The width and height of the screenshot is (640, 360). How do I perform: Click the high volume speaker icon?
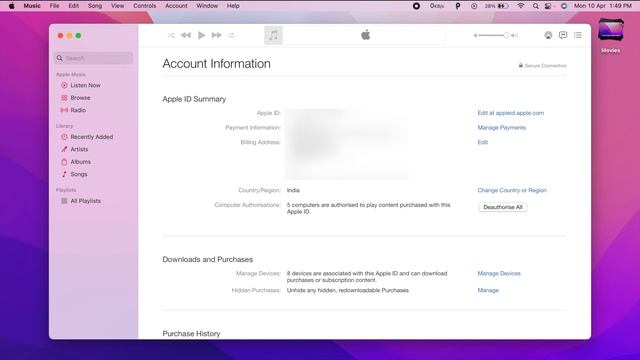point(515,36)
